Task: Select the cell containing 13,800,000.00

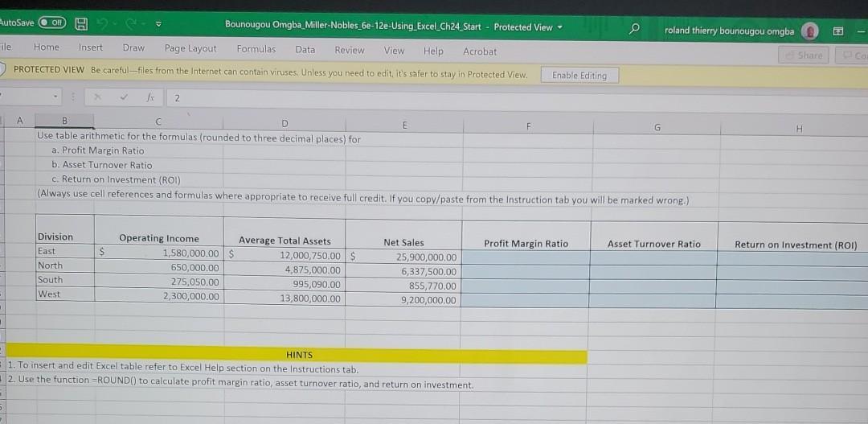Action: 285,298
